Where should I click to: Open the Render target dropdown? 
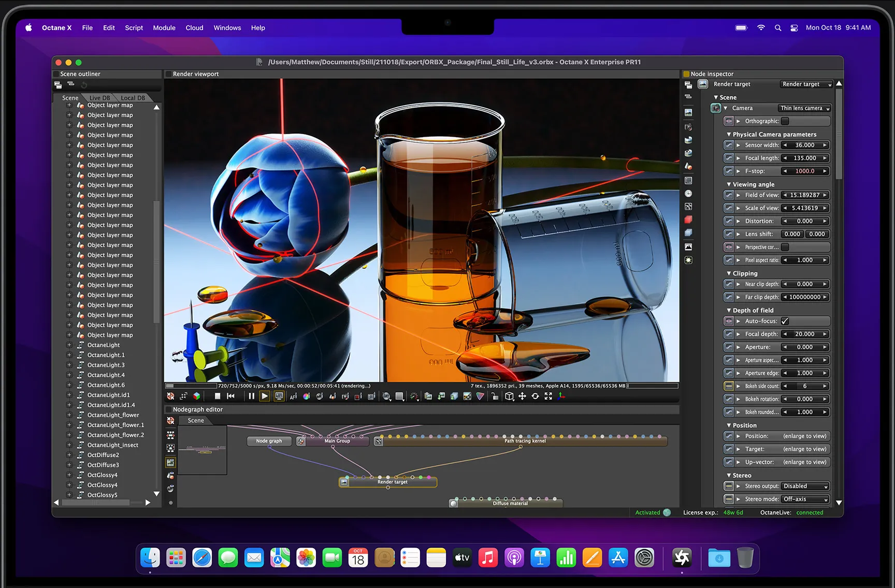(806, 84)
